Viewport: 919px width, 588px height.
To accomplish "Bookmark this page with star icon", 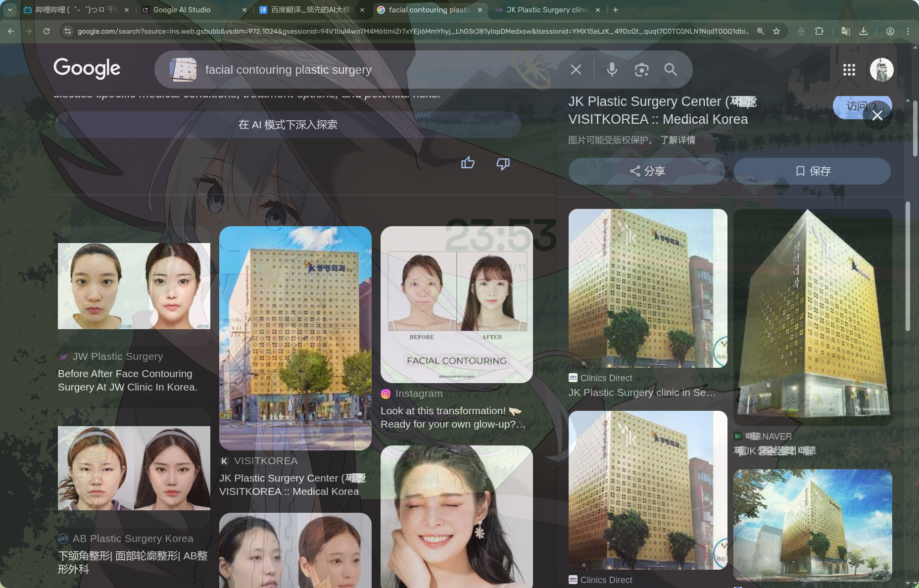I will click(x=776, y=31).
